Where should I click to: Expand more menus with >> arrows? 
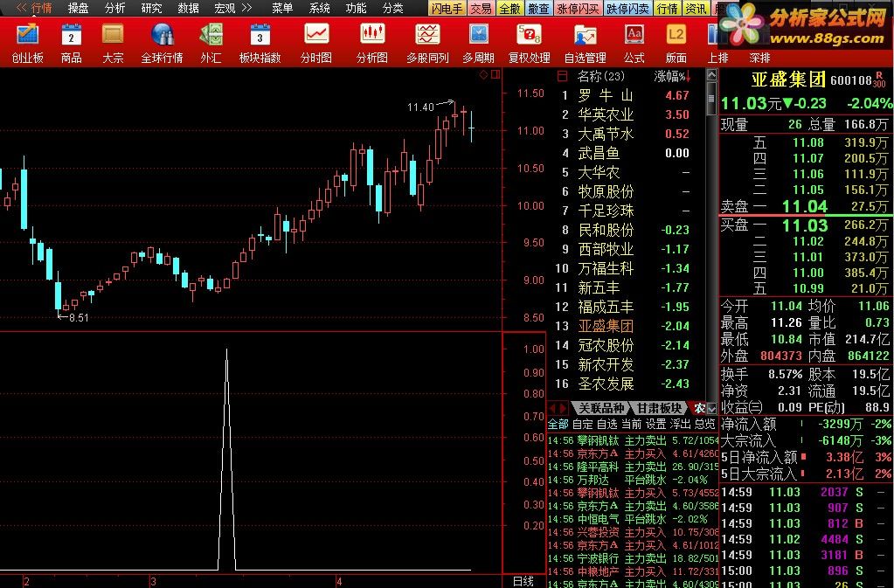point(246,8)
